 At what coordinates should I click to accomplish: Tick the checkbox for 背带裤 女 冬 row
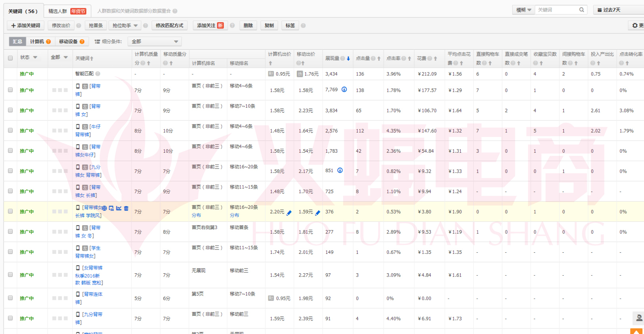pyautogui.click(x=10, y=231)
